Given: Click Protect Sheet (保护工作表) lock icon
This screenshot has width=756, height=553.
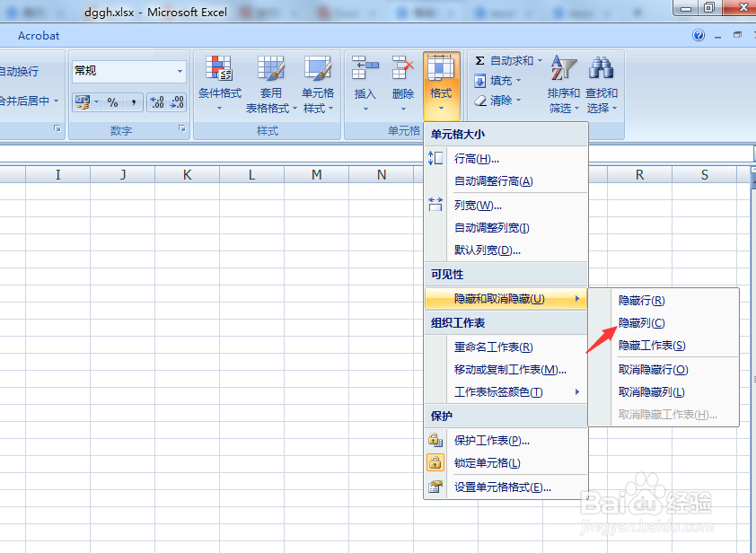Looking at the screenshot, I should (435, 440).
